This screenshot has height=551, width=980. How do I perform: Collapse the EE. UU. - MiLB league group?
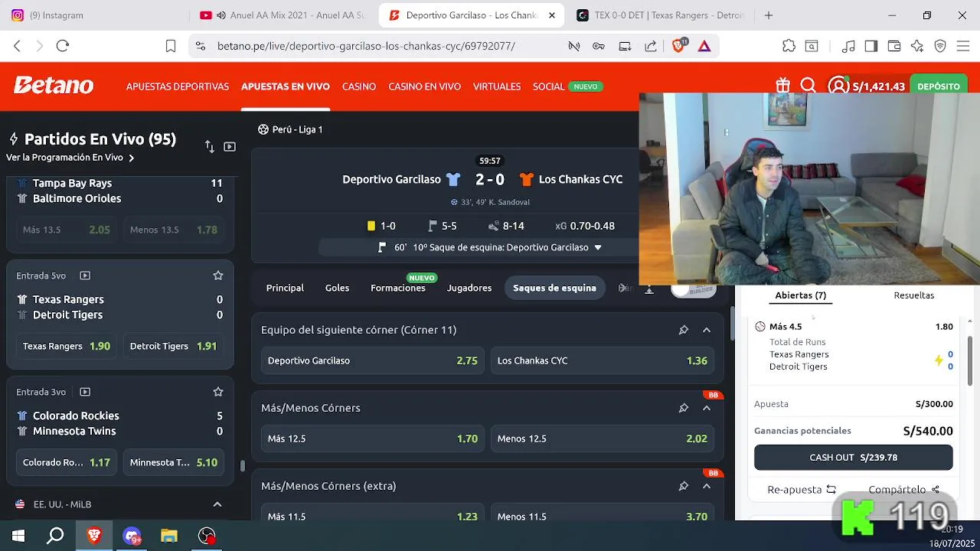(x=217, y=504)
